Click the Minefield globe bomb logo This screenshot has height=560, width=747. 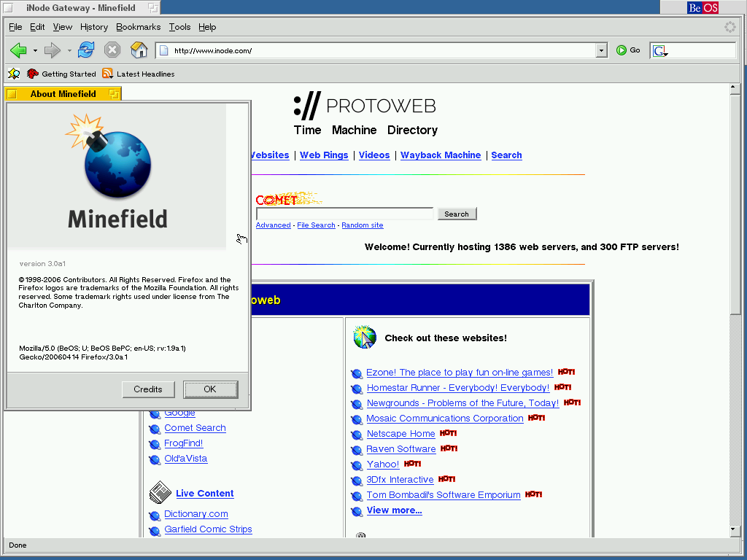point(109,155)
